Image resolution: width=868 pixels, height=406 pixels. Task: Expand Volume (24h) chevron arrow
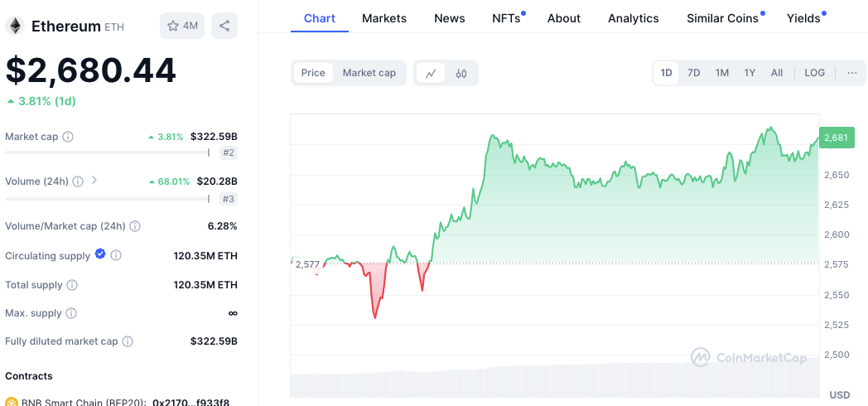94,180
